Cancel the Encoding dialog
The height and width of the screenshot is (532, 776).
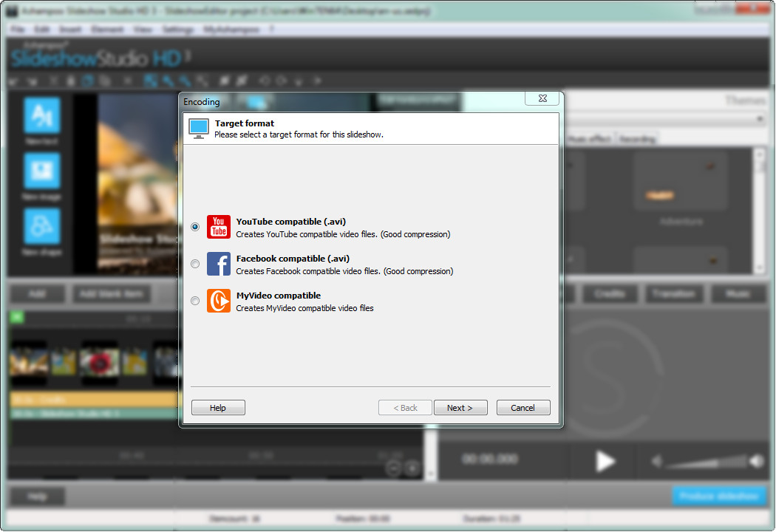523,408
